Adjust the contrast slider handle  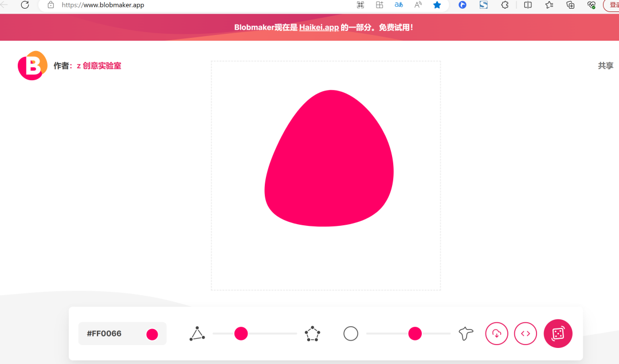pos(415,334)
